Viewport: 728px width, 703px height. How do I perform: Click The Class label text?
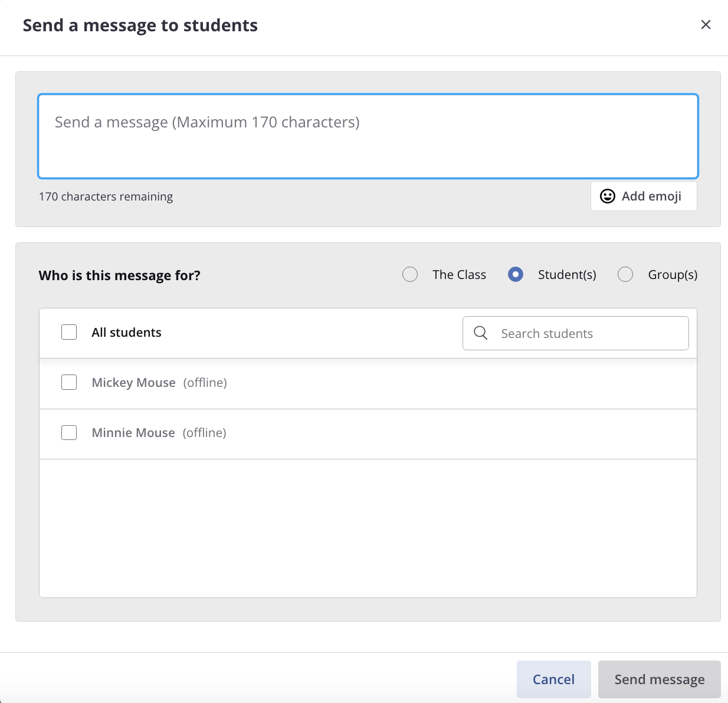coord(459,275)
